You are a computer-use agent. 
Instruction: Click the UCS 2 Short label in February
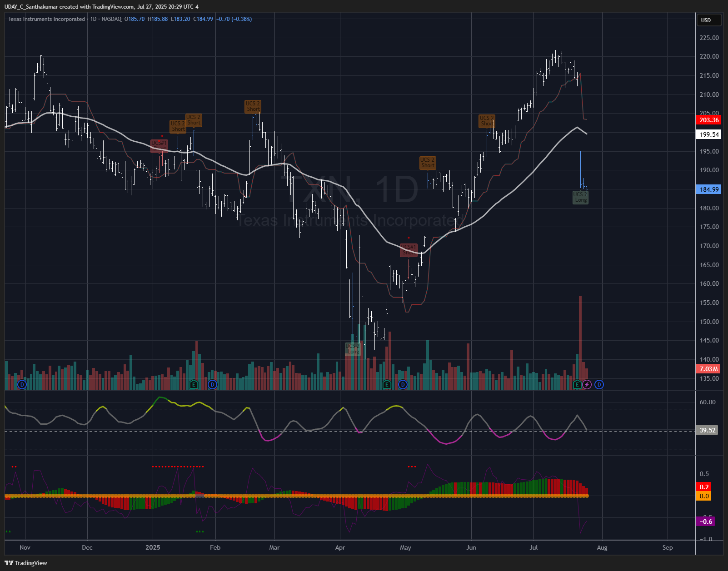pos(253,106)
